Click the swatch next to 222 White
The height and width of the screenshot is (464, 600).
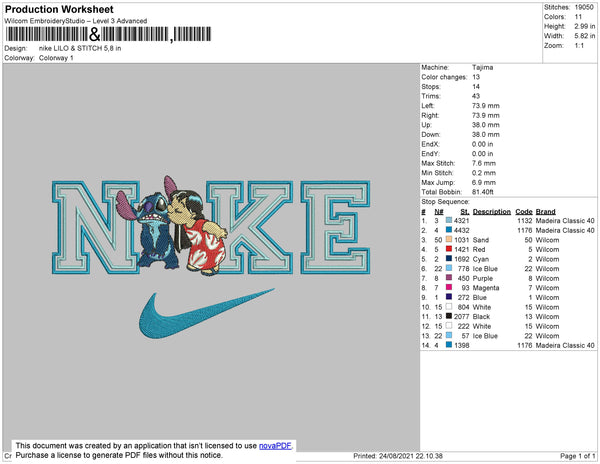[449, 326]
